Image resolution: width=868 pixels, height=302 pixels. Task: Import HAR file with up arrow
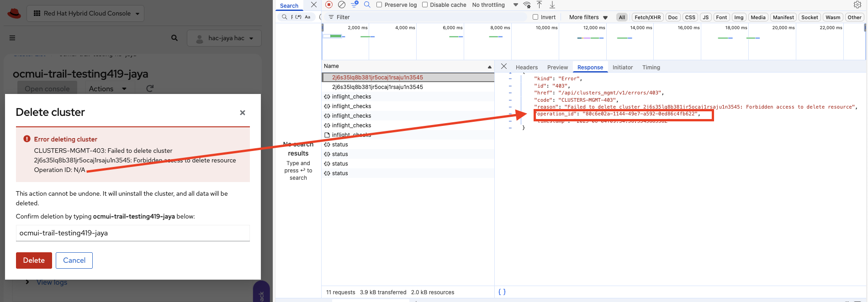coord(540,5)
